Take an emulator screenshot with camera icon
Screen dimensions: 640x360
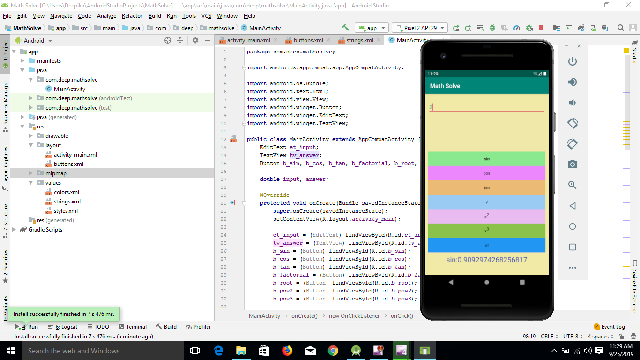[572, 164]
